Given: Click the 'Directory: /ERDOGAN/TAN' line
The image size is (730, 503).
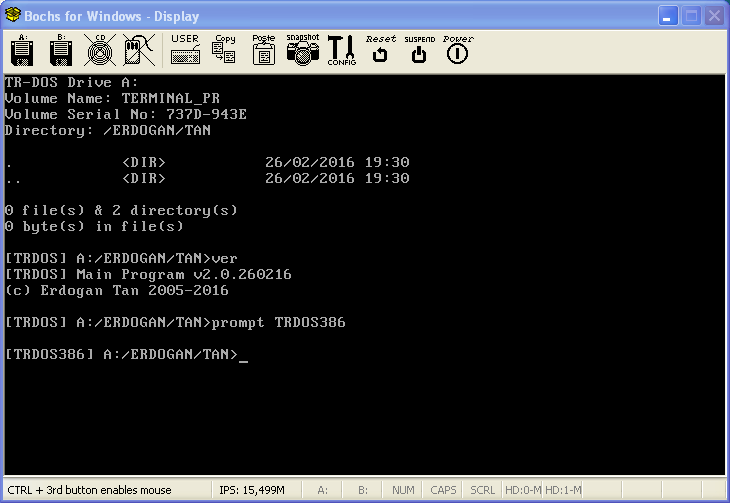Looking at the screenshot, I should tap(108, 130).
